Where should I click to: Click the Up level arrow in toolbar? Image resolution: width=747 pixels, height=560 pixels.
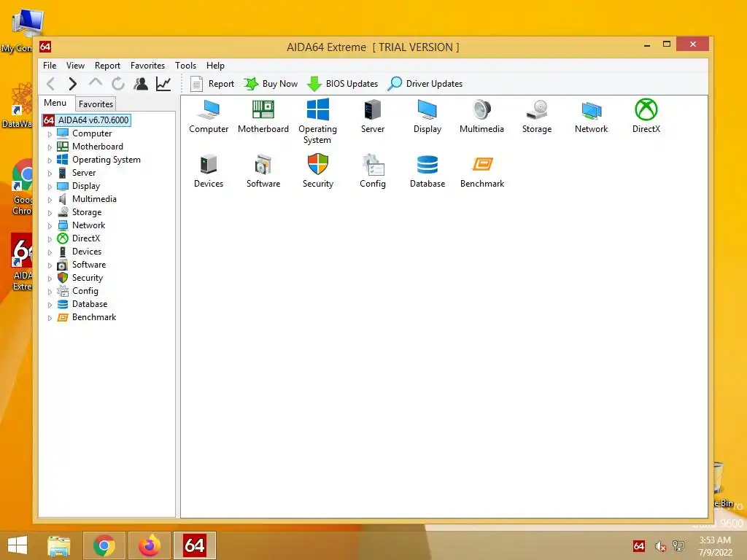click(96, 83)
